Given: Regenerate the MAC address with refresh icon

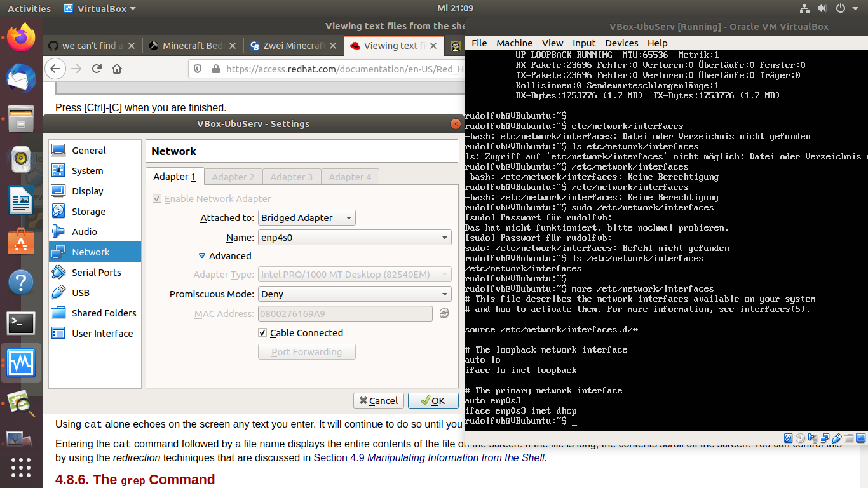Looking at the screenshot, I should point(444,313).
